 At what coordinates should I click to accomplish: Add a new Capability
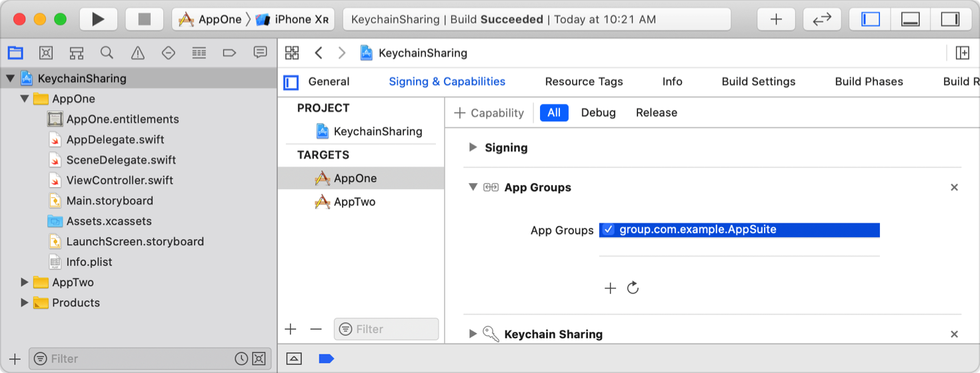click(x=489, y=113)
